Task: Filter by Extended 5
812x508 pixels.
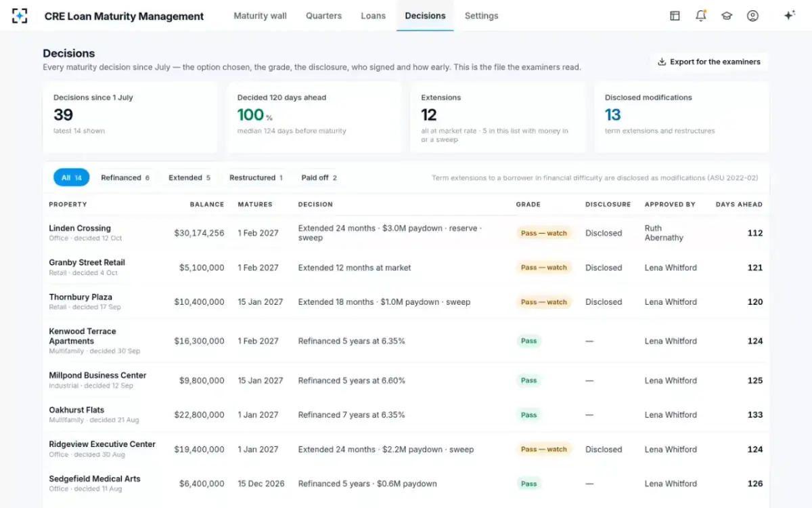Action: point(189,177)
